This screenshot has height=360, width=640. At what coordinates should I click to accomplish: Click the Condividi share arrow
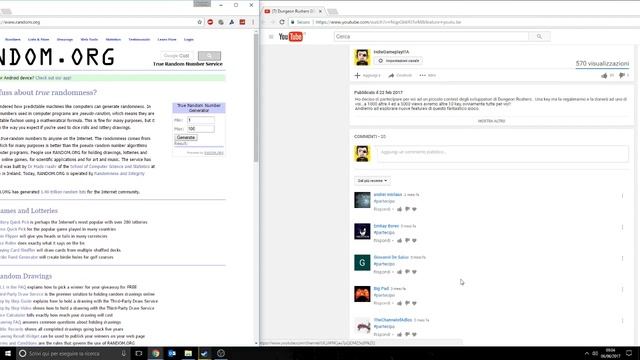[x=391, y=76]
